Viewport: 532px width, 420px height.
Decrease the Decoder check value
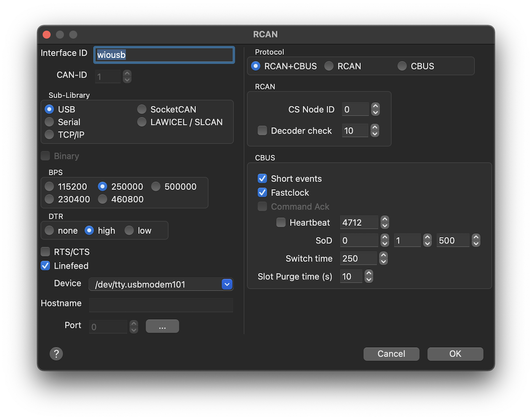[x=375, y=133]
